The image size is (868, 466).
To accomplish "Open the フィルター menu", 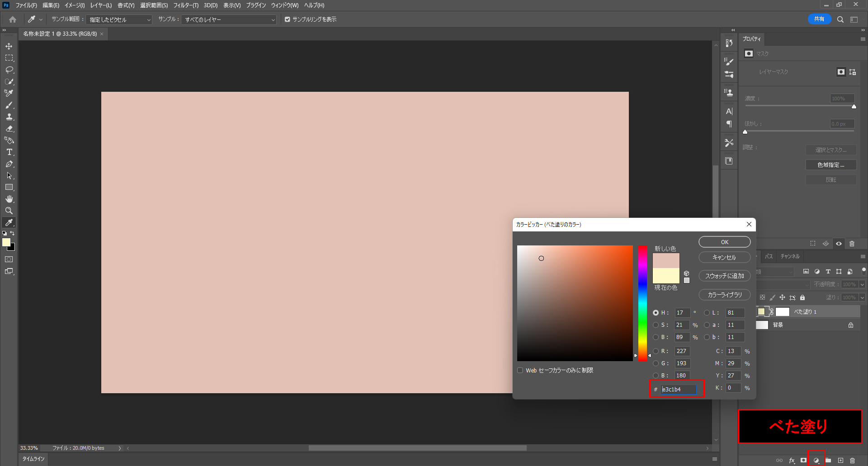I will [185, 5].
